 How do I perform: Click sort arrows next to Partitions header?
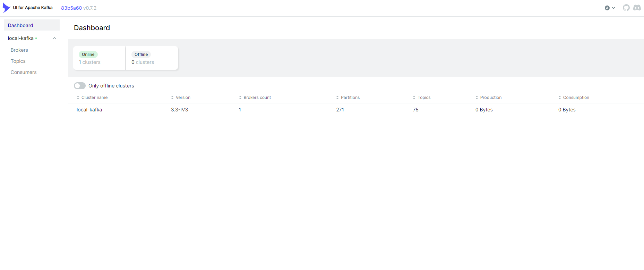pyautogui.click(x=337, y=98)
